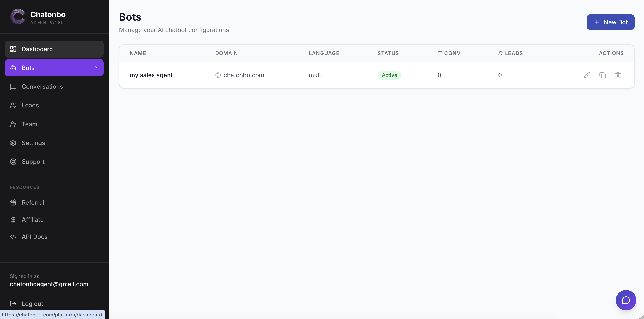
Task: Navigate to the Team page
Action: coord(29,124)
